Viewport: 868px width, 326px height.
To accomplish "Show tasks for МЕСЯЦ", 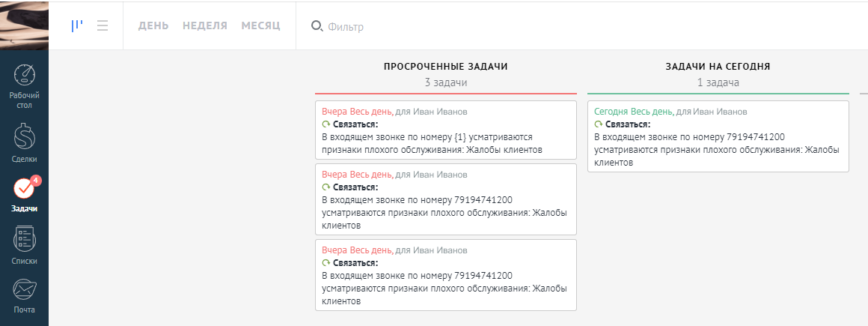I will coord(260,25).
